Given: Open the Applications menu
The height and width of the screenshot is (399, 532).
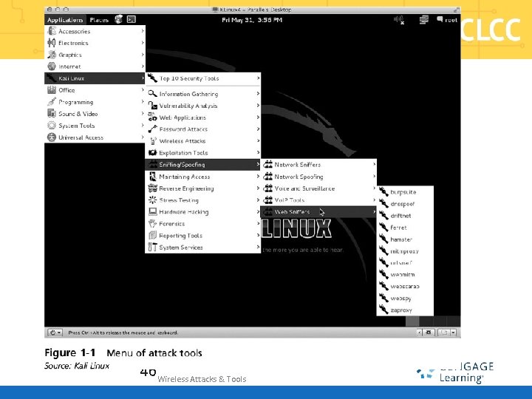Looking at the screenshot, I should pos(65,20).
